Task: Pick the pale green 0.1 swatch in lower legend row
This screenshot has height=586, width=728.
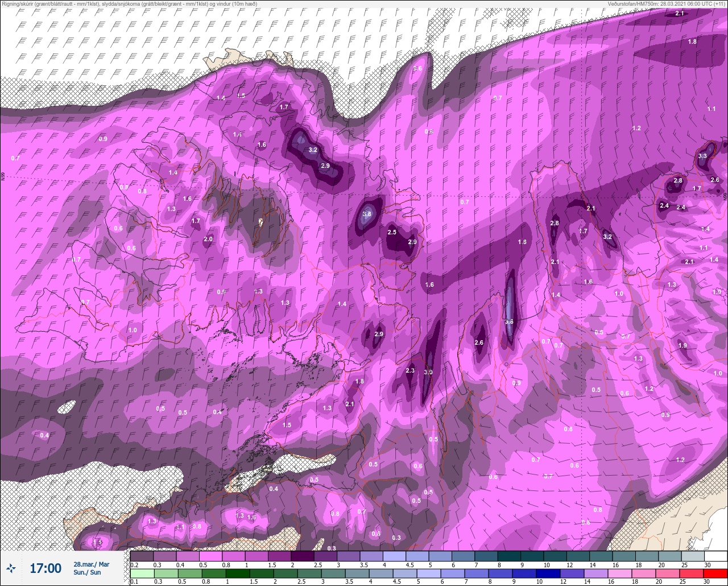Action: [x=142, y=573]
